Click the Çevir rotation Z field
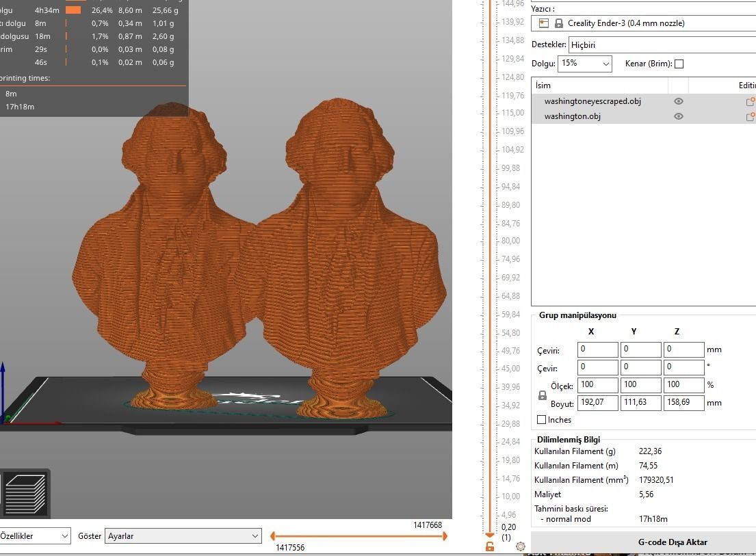 [x=683, y=367]
